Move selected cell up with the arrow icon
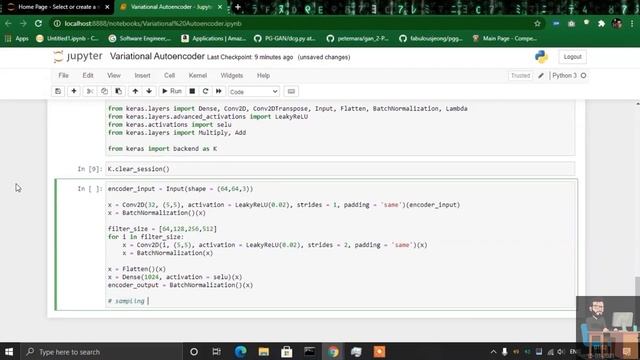The width and height of the screenshot is (640, 360). (x=135, y=91)
